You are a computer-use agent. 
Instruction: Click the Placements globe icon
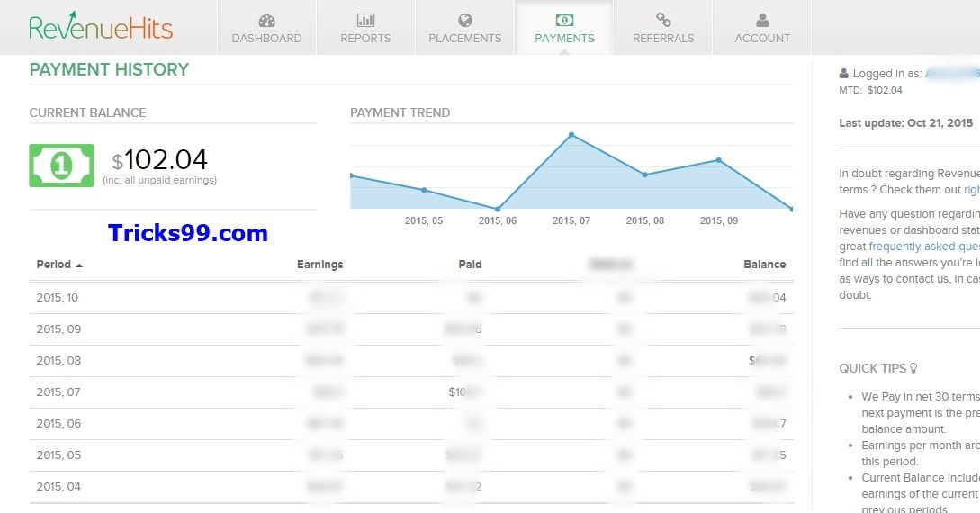pos(465,20)
